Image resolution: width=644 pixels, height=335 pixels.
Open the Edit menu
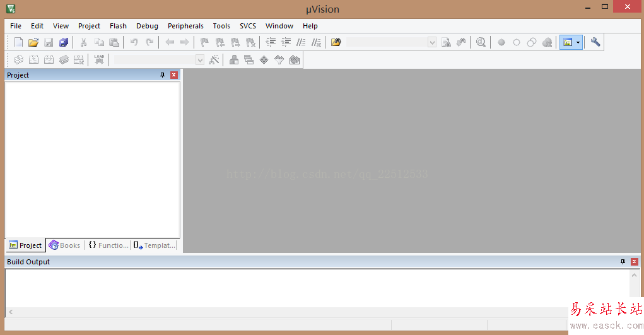[x=37, y=26]
